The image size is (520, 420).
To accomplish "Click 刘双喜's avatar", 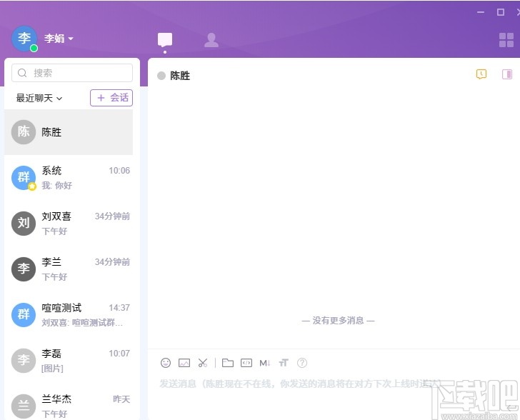I will coord(24,224).
